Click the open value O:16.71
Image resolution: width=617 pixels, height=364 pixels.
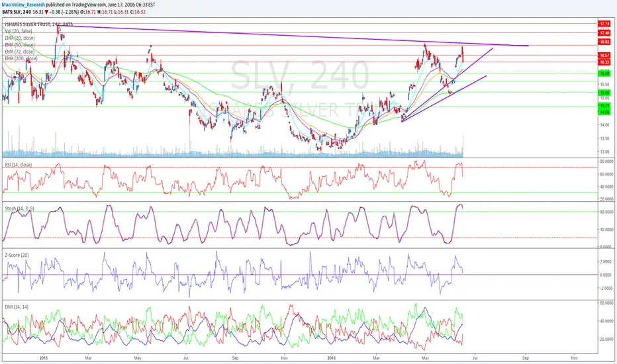point(87,12)
